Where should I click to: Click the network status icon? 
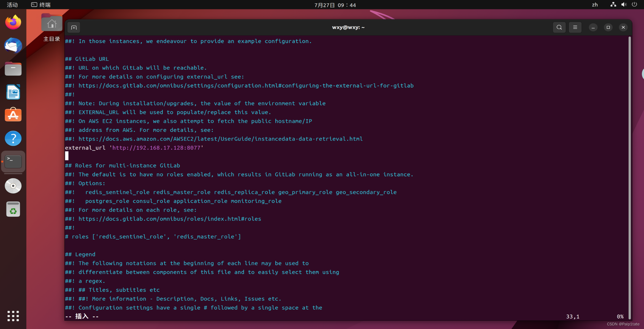[x=613, y=5]
